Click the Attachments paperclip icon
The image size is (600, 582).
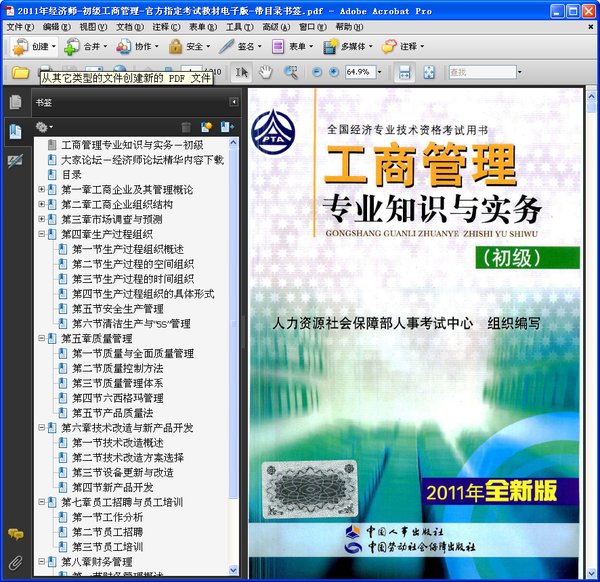click(x=15, y=562)
